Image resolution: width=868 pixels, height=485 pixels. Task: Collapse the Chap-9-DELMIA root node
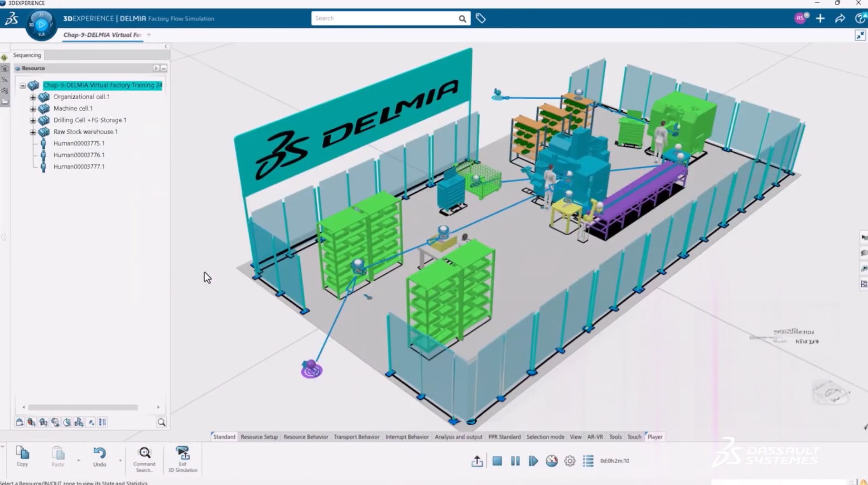tap(23, 85)
